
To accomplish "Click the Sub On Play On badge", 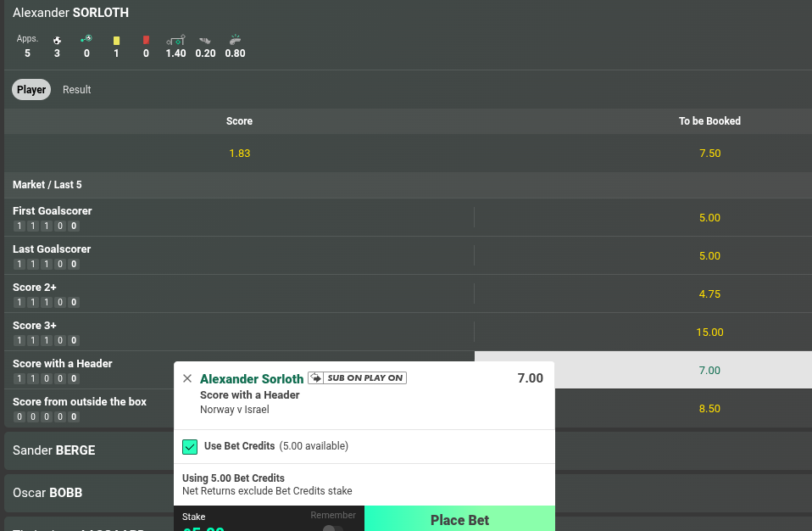I will tap(357, 378).
